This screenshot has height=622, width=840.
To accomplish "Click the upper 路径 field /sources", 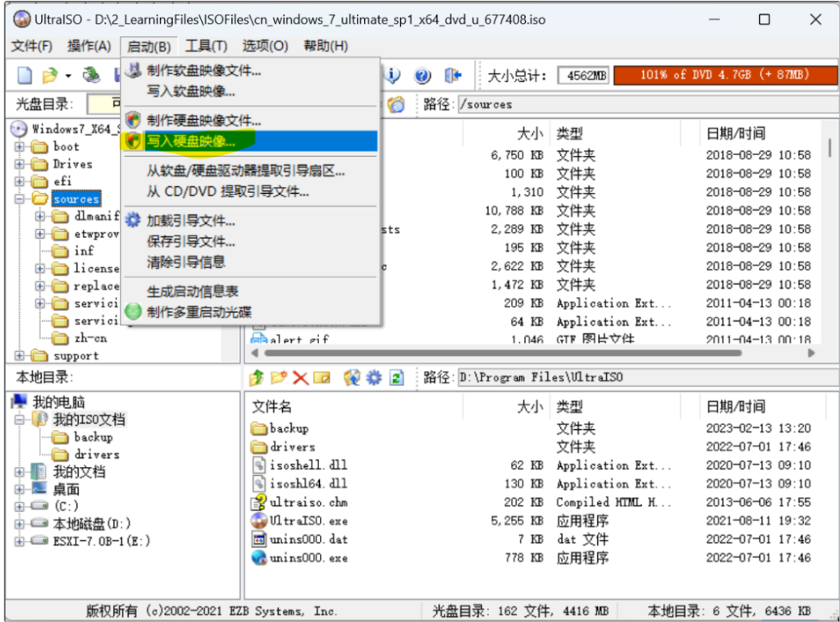I will point(648,104).
